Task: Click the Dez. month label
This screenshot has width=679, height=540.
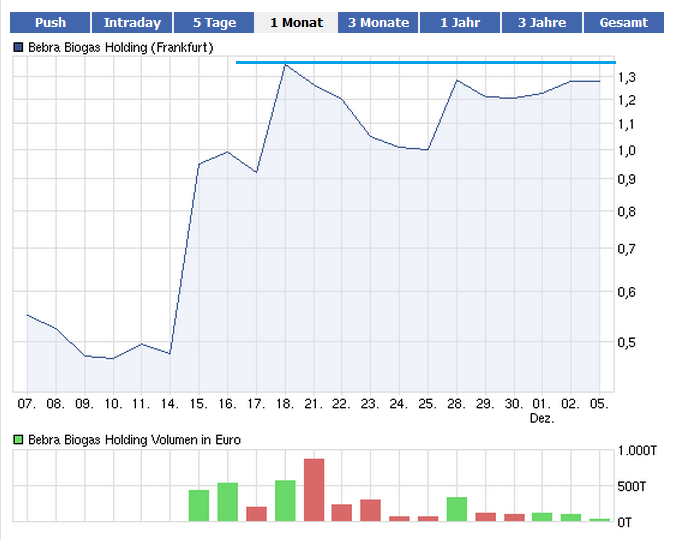Action: point(542,418)
